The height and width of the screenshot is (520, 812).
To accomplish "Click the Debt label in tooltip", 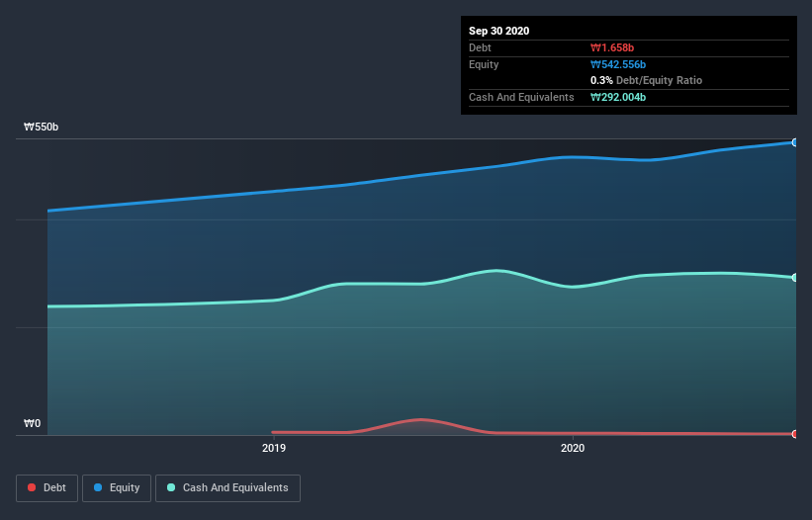I will (480, 47).
